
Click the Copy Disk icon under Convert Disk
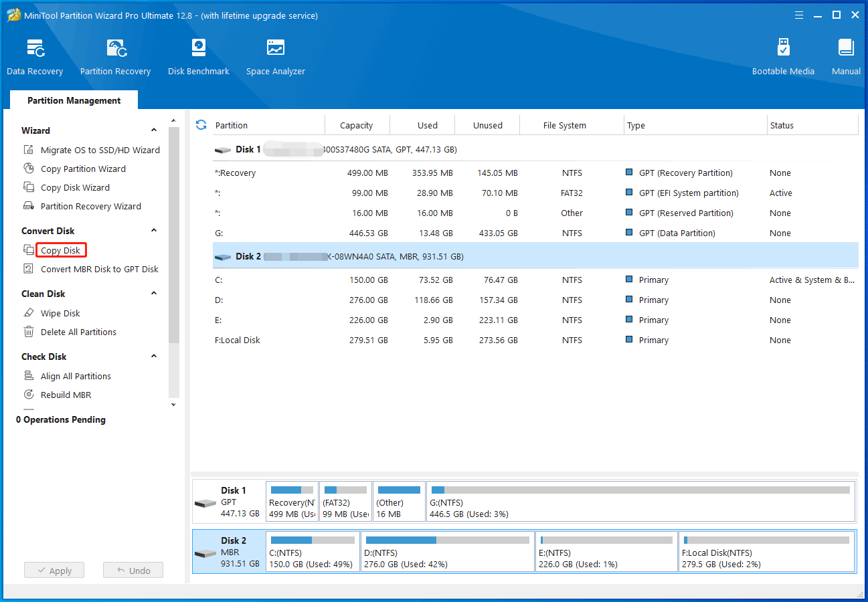coord(29,250)
